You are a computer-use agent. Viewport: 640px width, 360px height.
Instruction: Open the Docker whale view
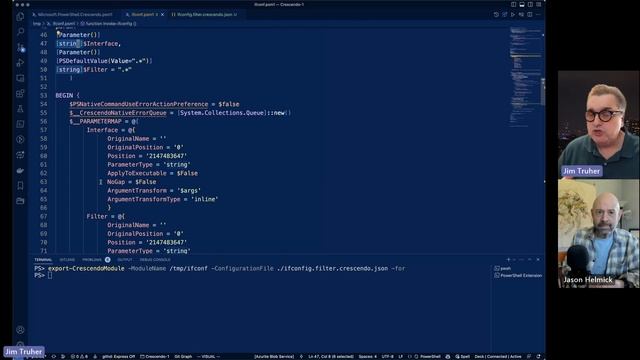click(20, 171)
